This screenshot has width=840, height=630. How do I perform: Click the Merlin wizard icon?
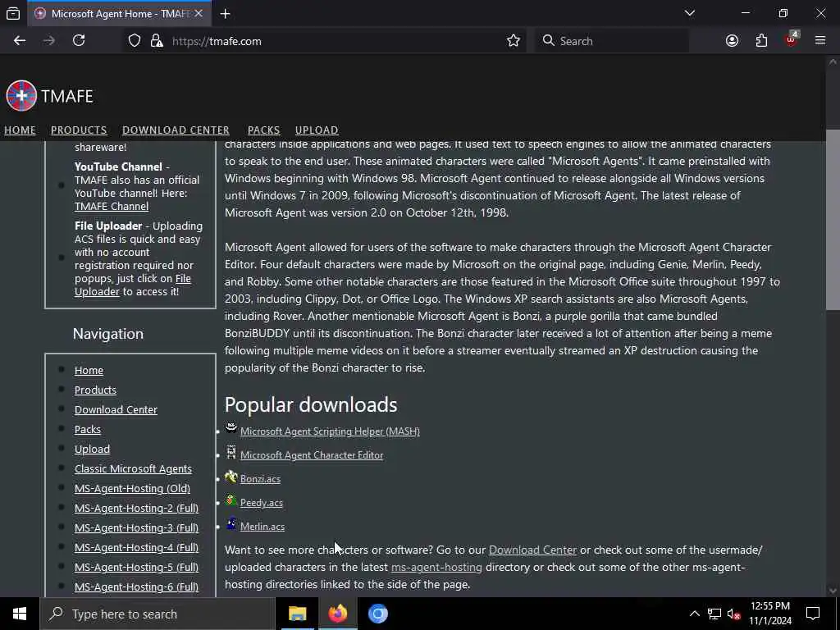(x=231, y=523)
